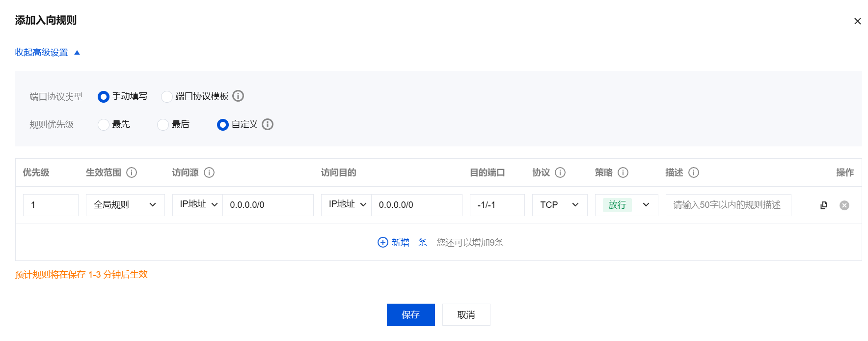868x341 pixels.
Task: Click the copy rule icon
Action: (824, 205)
